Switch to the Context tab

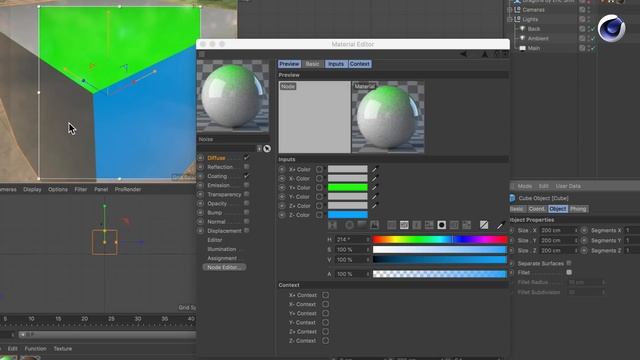360,64
